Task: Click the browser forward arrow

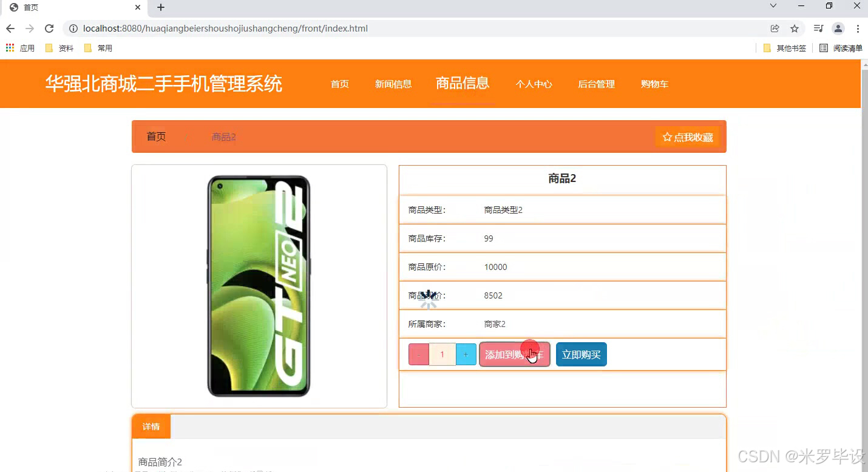Action: pos(30,29)
